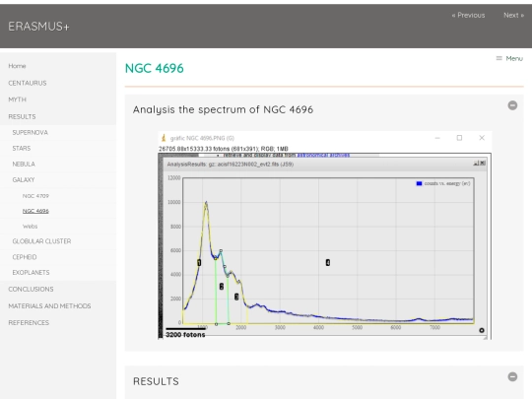The height and width of the screenshot is (399, 532).
Task: Select the NGC 4696 sidebar link
Action: pyautogui.click(x=35, y=211)
